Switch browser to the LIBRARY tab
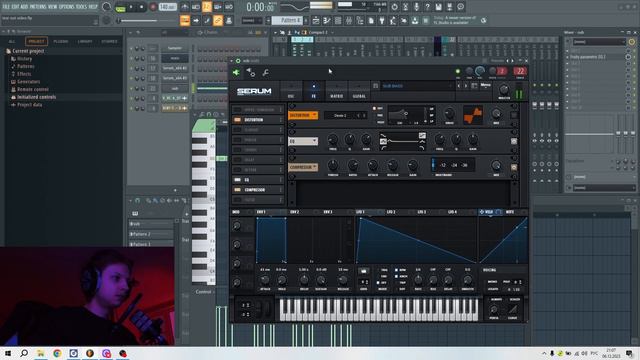The width and height of the screenshot is (640, 360). (85, 41)
